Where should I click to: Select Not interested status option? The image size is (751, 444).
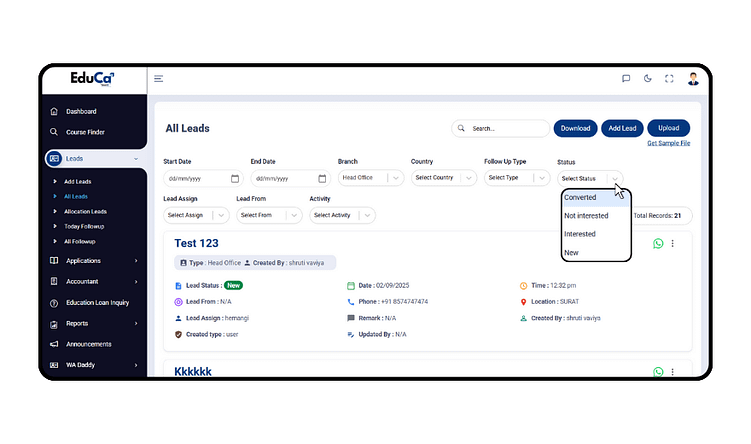pos(586,216)
